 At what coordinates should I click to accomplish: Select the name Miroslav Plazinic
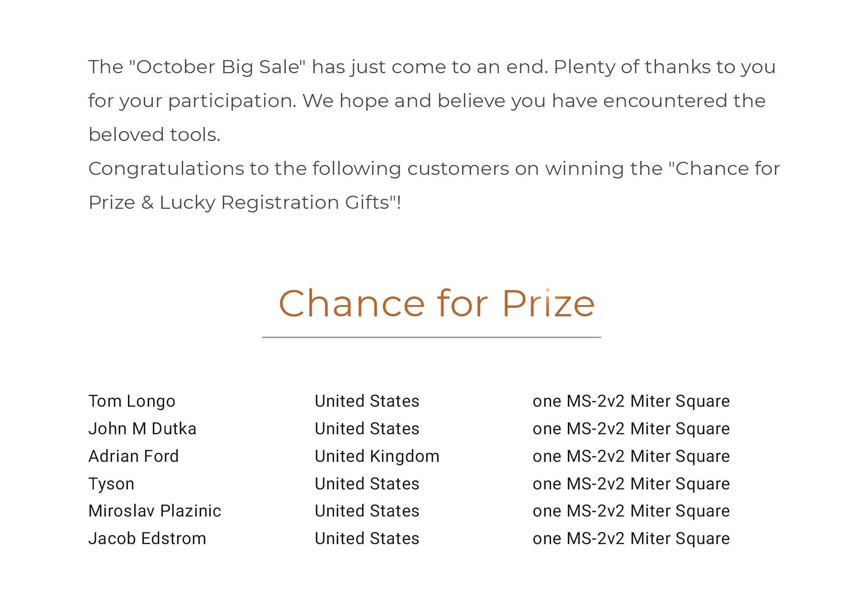(155, 511)
